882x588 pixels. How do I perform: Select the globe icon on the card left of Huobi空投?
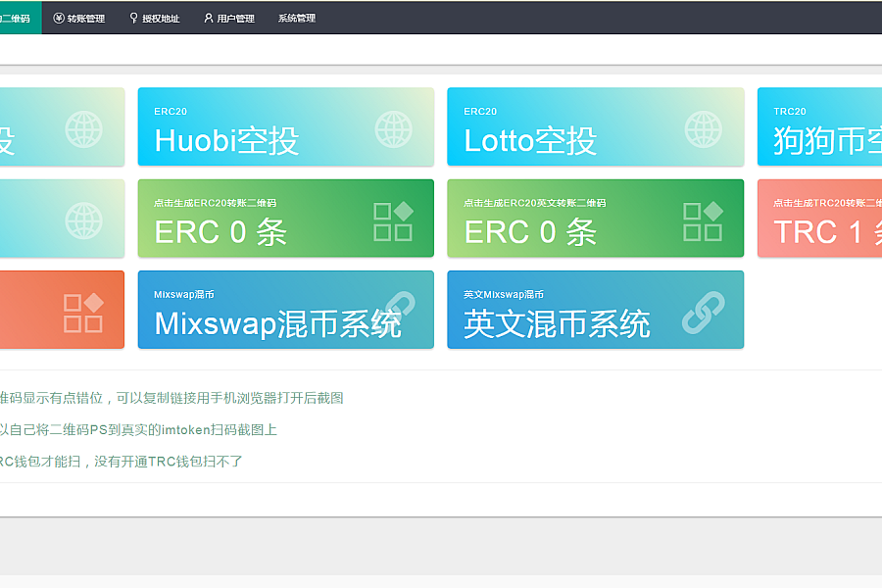(84, 129)
